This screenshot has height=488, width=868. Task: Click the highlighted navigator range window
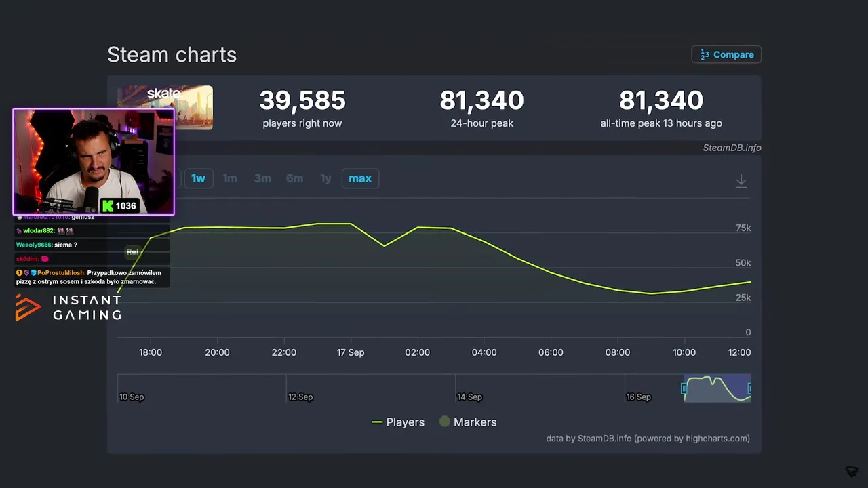pos(717,388)
